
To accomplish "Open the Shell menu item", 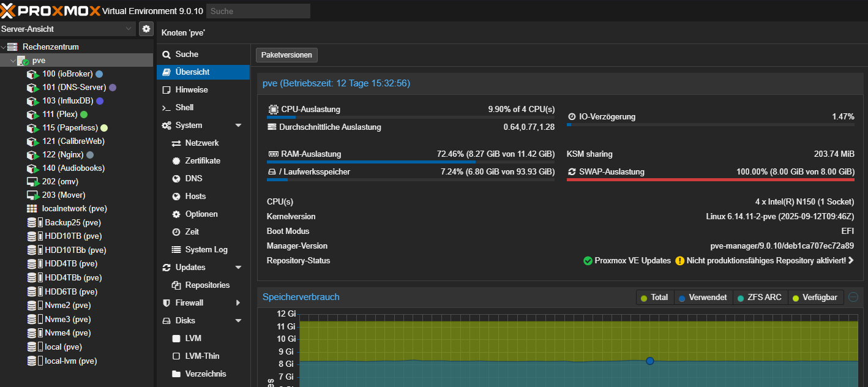I will point(184,108).
